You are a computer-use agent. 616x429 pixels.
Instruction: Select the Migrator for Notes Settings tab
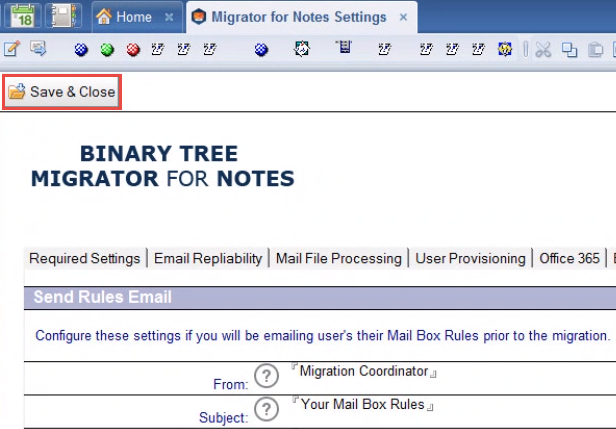[302, 17]
